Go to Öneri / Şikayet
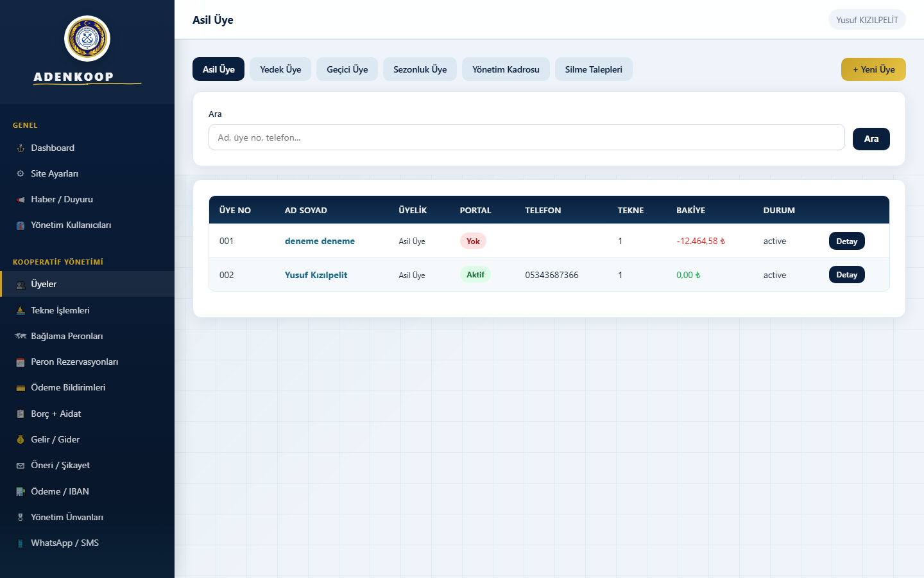 point(87,465)
